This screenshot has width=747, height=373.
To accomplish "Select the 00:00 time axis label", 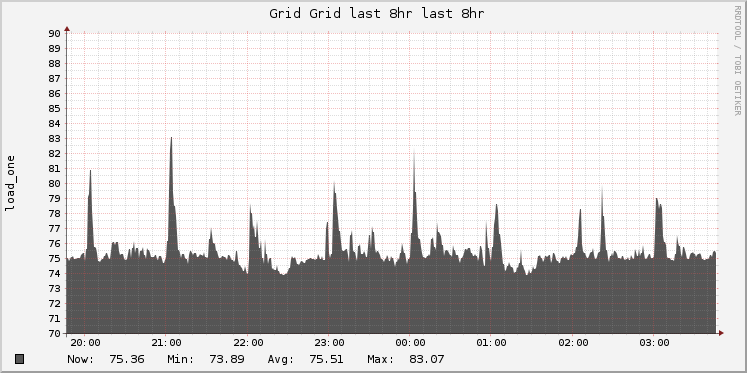I will (x=410, y=343).
